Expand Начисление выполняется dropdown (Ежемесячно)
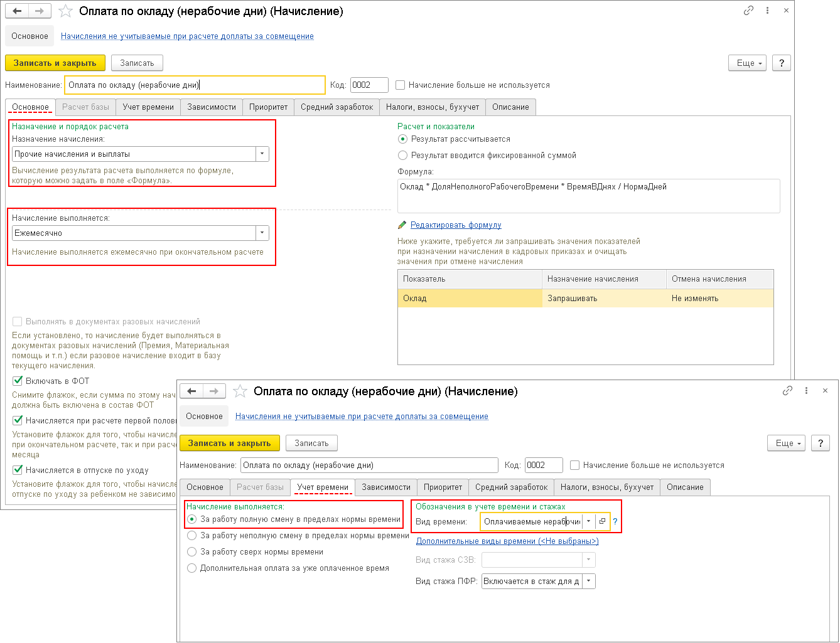 pos(262,233)
